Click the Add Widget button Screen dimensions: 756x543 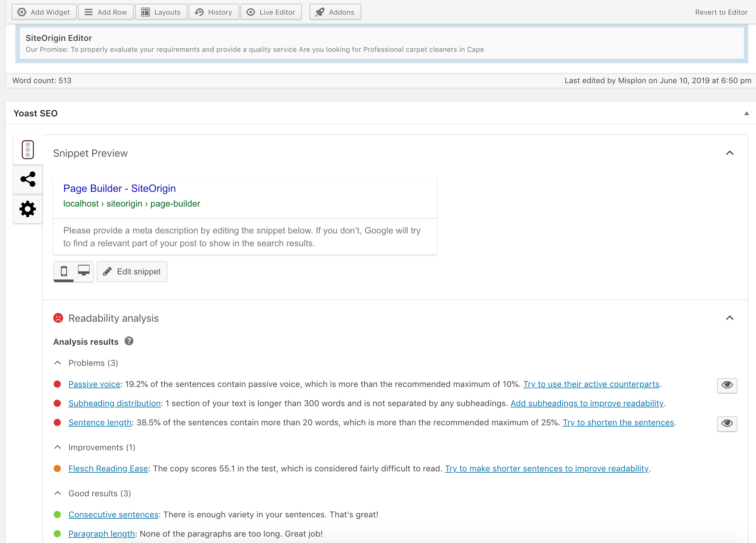[x=44, y=12]
